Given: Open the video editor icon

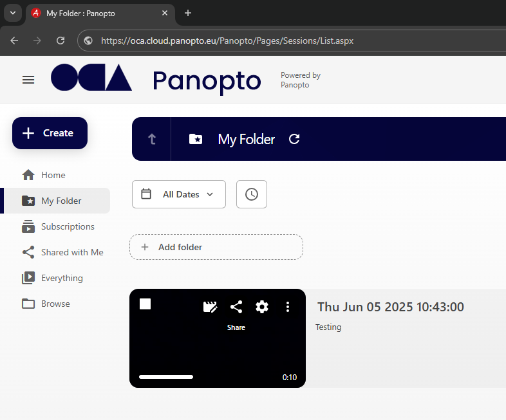Looking at the screenshot, I should coord(211,307).
